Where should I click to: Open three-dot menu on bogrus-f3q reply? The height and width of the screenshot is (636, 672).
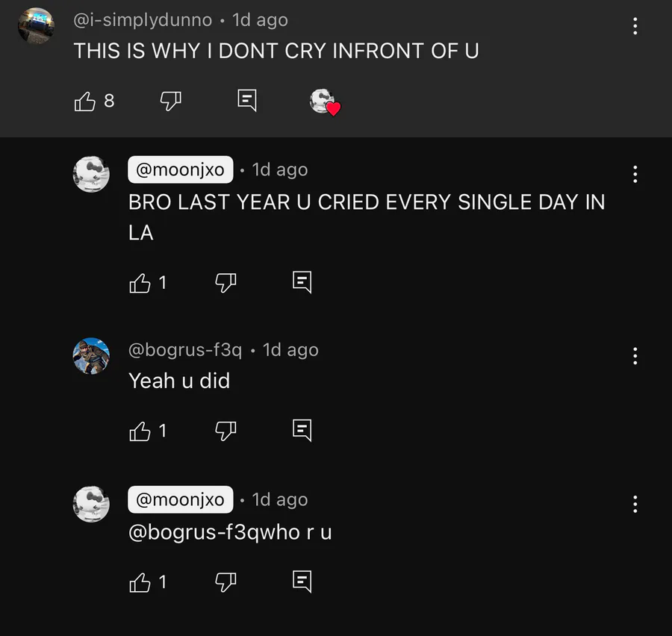635,356
